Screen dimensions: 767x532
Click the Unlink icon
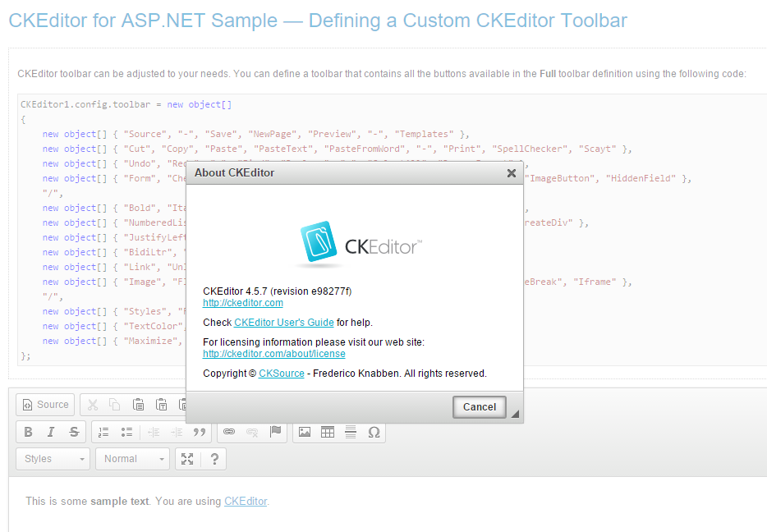click(x=252, y=432)
